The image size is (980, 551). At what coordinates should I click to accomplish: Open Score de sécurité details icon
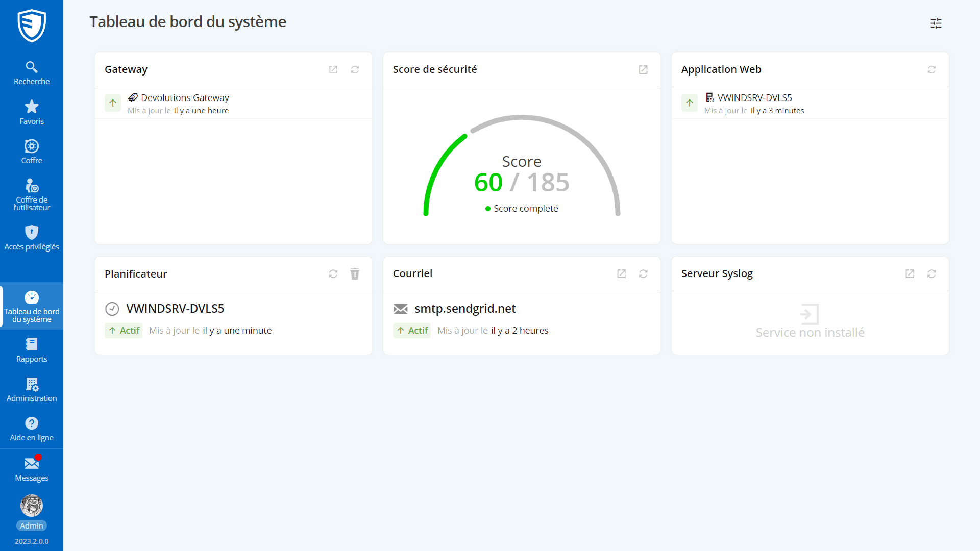coord(643,69)
